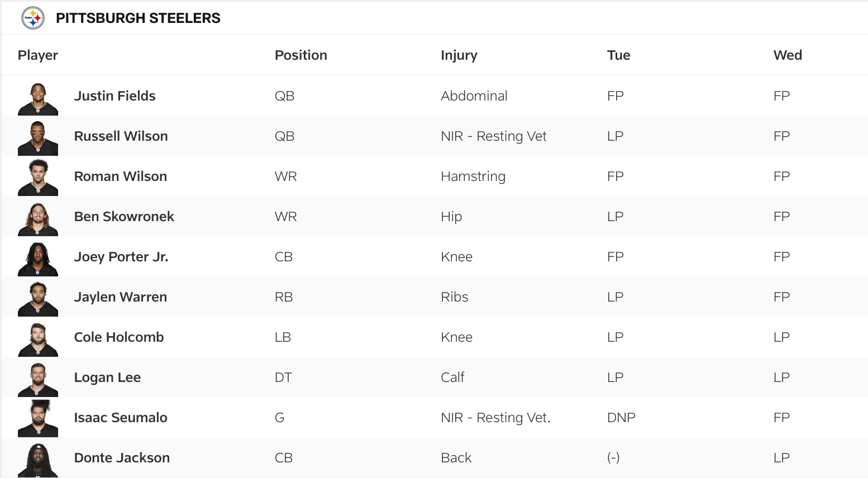This screenshot has height=478, width=868.
Task: Click Jaylen Warren's headshot image
Action: point(38,299)
